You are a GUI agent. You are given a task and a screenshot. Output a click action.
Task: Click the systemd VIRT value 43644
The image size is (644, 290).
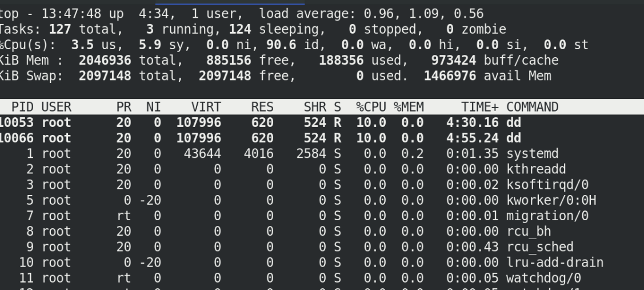[202, 153]
